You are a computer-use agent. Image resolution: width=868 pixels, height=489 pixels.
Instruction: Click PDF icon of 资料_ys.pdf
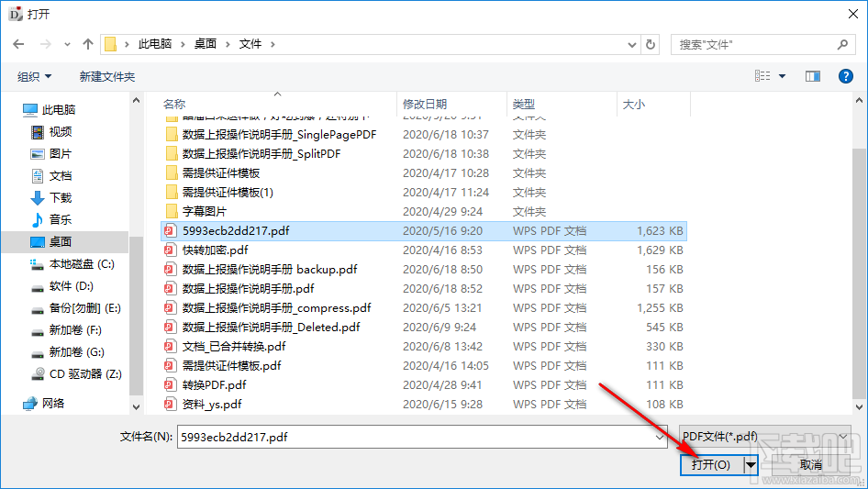tap(170, 405)
